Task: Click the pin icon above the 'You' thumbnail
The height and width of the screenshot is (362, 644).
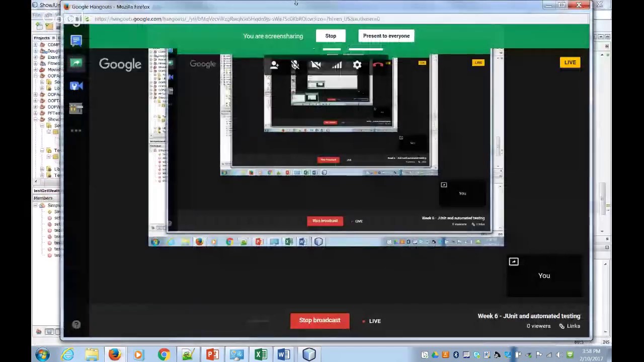Action: tap(513, 261)
